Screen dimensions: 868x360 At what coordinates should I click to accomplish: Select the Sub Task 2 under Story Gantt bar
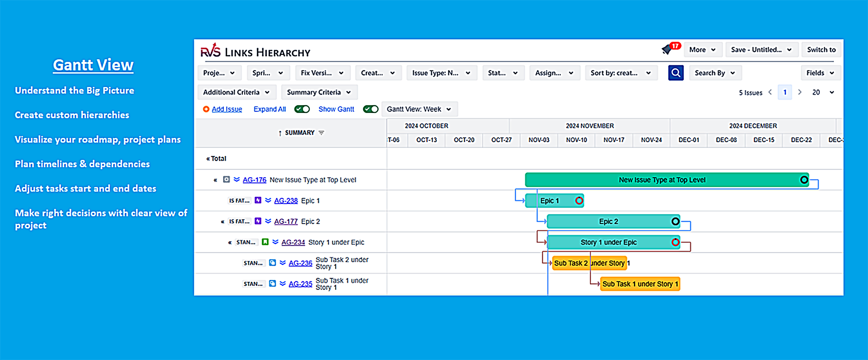point(589,263)
